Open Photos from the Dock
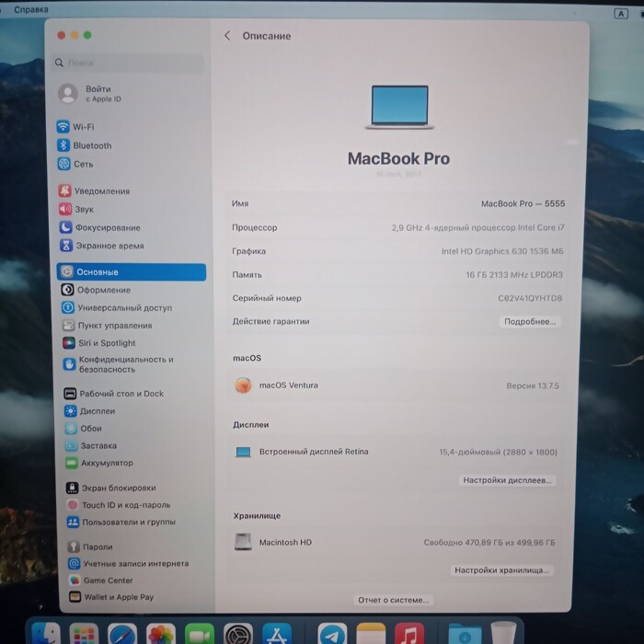 161,633
